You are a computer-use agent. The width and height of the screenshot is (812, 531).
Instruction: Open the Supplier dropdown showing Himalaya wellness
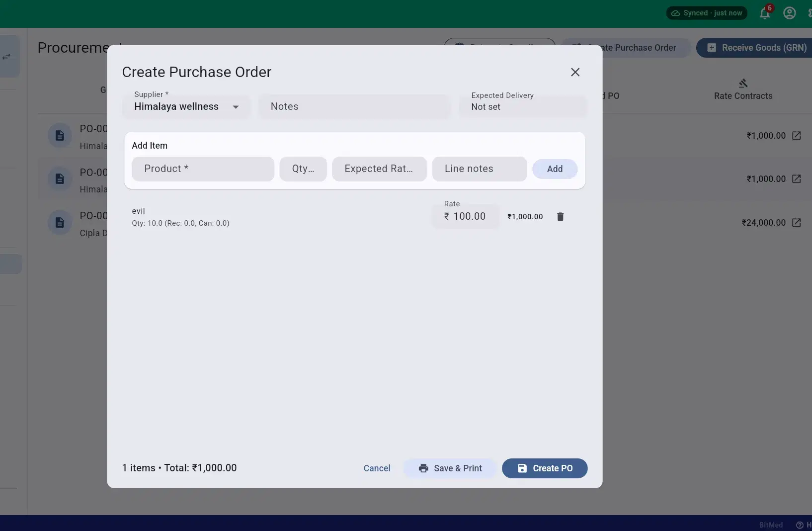[186, 106]
